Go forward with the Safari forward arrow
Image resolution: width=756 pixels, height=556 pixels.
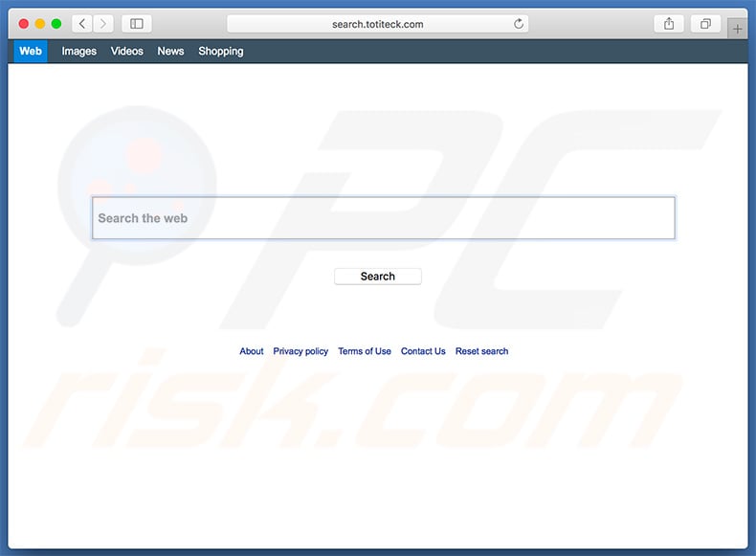click(x=103, y=24)
